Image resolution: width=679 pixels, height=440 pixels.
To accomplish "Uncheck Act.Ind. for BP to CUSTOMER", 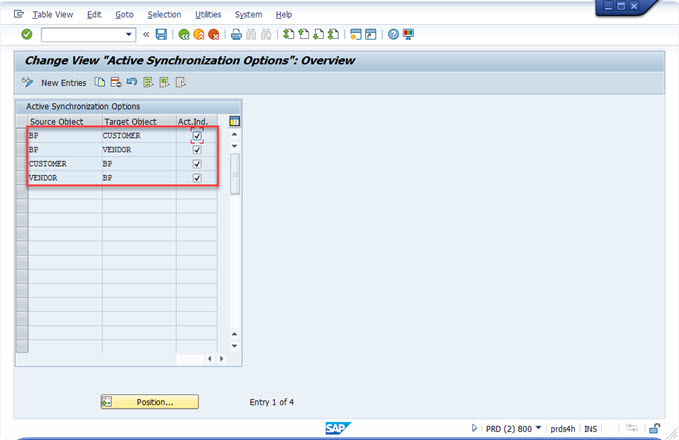I will (197, 136).
